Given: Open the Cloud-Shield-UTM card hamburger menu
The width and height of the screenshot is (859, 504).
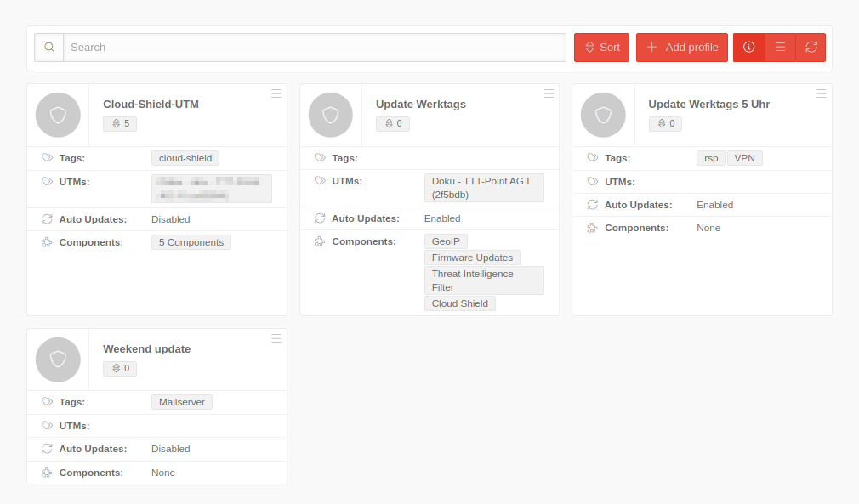Looking at the screenshot, I should pos(276,93).
